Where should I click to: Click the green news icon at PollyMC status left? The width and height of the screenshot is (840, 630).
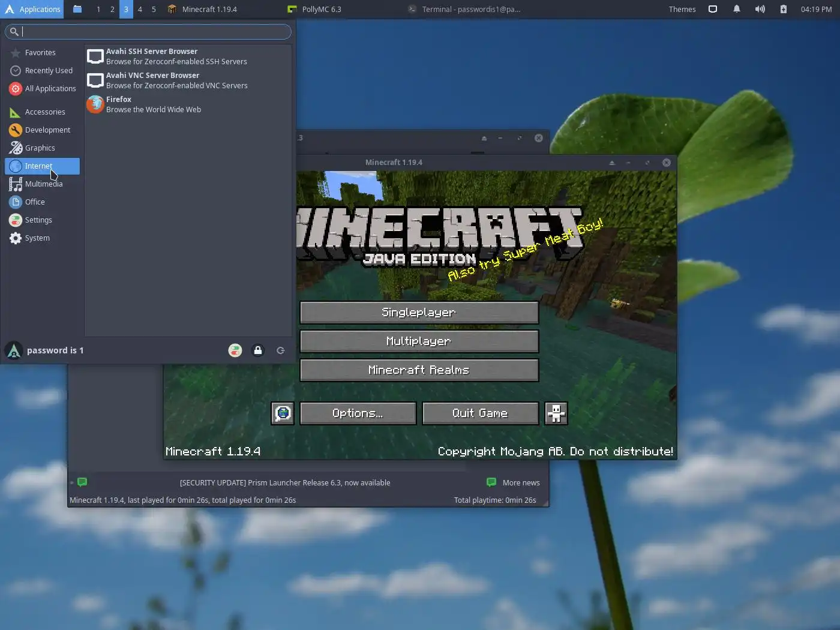tap(82, 482)
